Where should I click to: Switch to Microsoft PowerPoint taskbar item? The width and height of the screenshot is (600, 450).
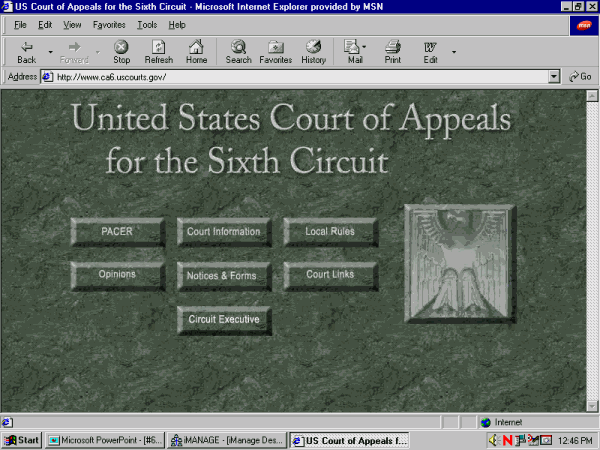(x=104, y=440)
